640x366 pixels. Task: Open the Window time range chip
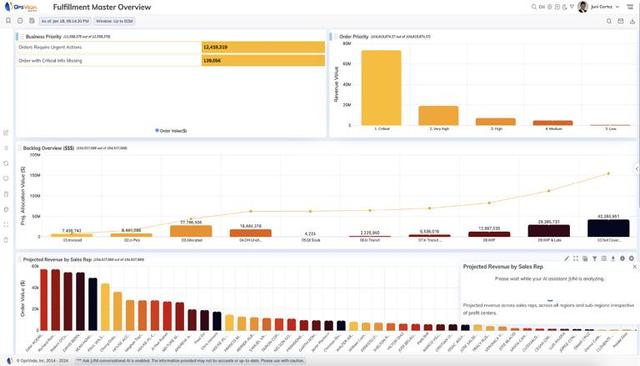pyautogui.click(x=114, y=21)
